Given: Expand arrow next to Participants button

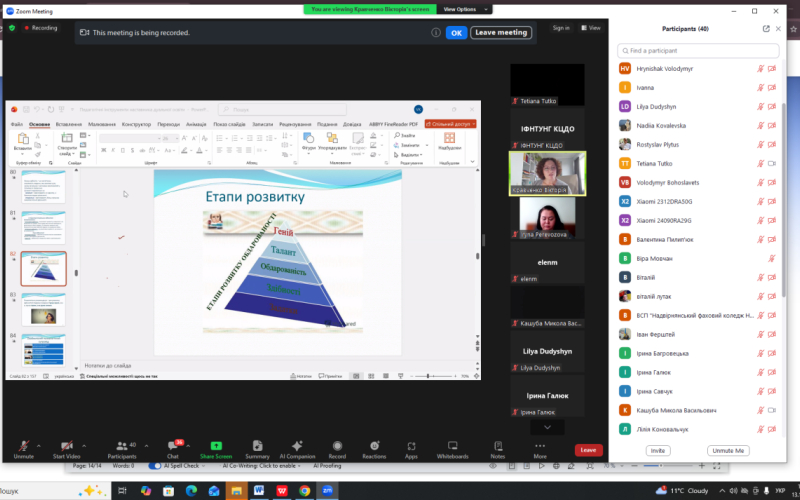Looking at the screenshot, I should (146, 446).
